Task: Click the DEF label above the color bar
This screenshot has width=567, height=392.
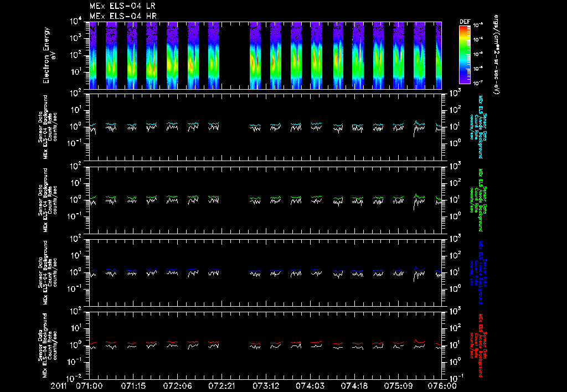Action: pos(465,22)
